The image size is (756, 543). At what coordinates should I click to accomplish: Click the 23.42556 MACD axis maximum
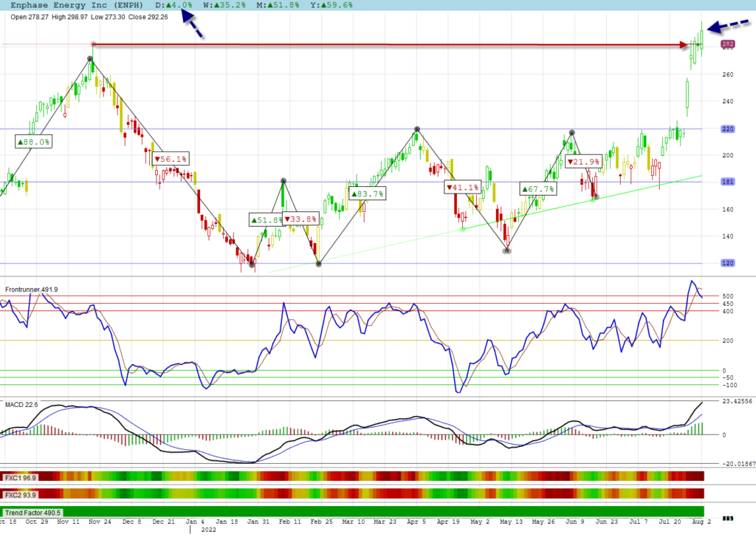pos(737,401)
